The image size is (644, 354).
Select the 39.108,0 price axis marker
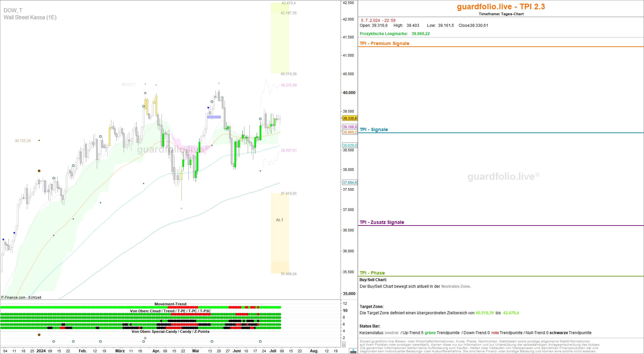coord(350,127)
